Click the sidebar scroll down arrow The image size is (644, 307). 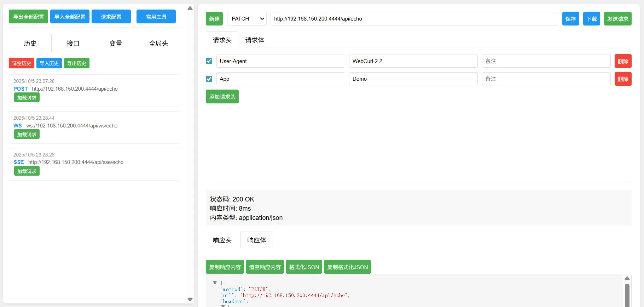tap(190, 300)
